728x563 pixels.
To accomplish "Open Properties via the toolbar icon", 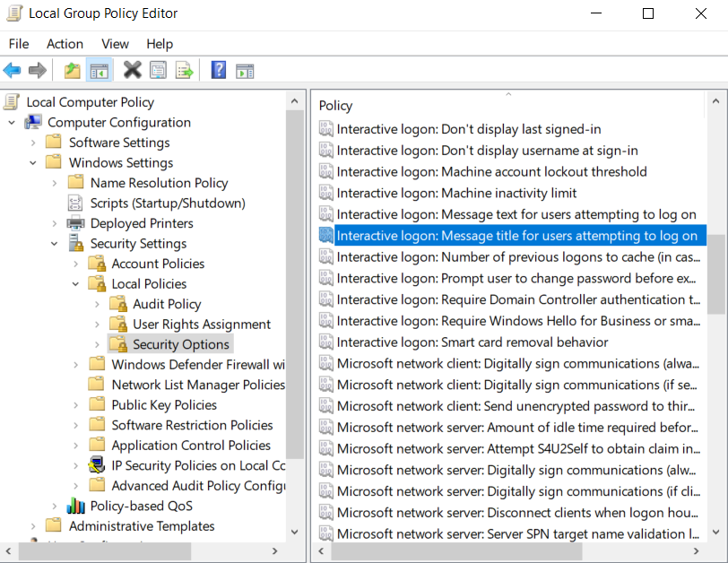I will click(x=158, y=70).
